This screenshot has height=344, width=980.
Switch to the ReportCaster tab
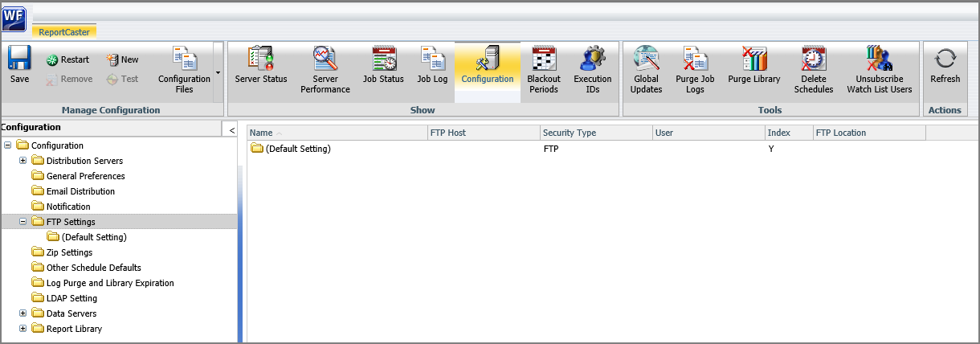point(64,32)
